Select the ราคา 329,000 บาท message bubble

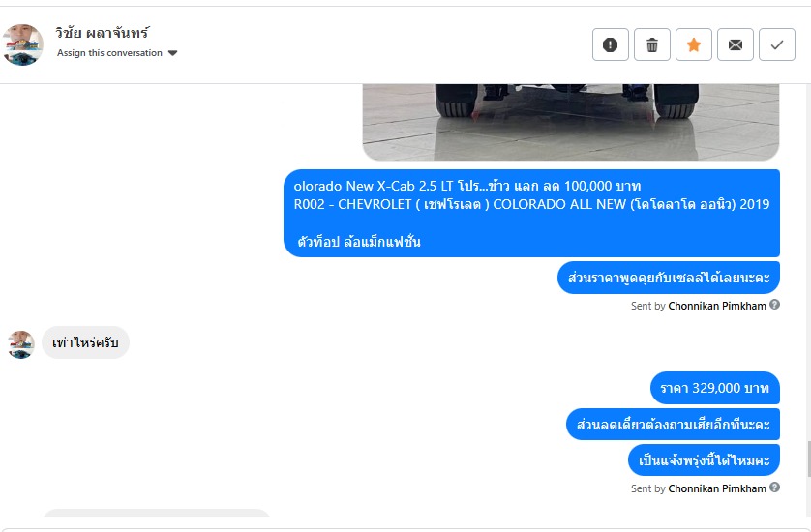tap(715, 388)
